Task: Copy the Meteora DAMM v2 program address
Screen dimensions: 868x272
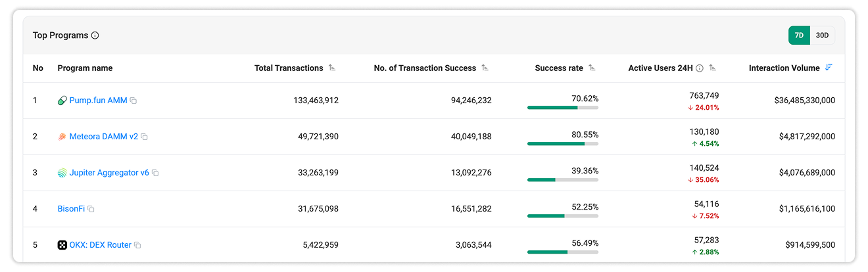Action: (x=144, y=137)
